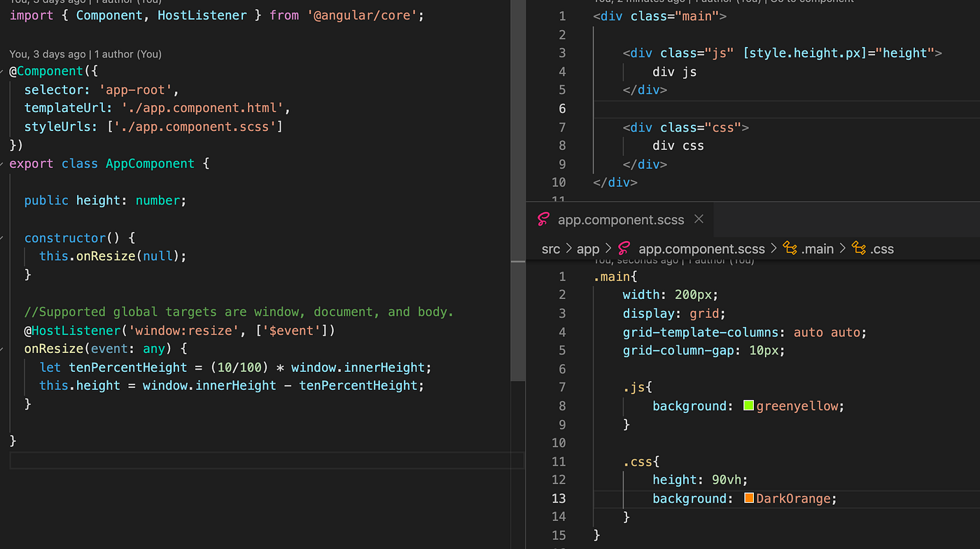Screen dimensions: 980x549
Task: Collapse the @Component decorator fold arrow
Action: click(2, 71)
